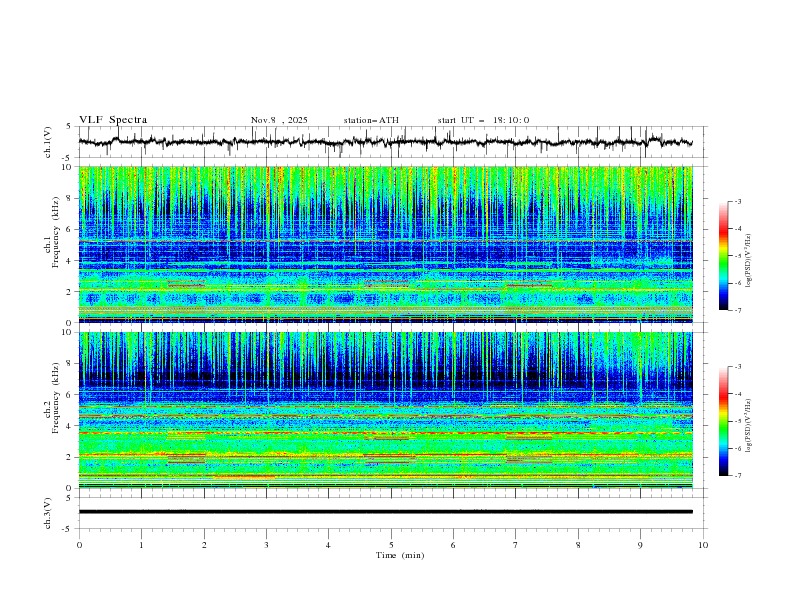Click time axis tick label "9"
Screen dimensions: 792x612
[x=640, y=545]
